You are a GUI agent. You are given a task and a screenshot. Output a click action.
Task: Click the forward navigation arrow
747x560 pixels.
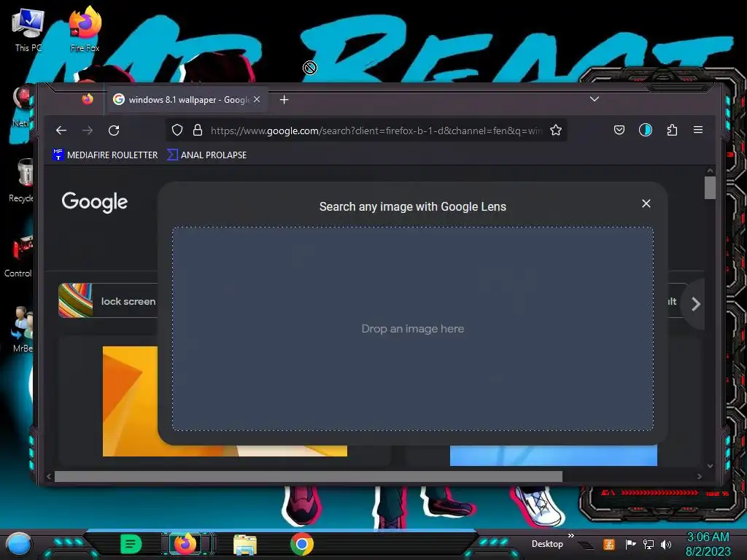point(88,130)
